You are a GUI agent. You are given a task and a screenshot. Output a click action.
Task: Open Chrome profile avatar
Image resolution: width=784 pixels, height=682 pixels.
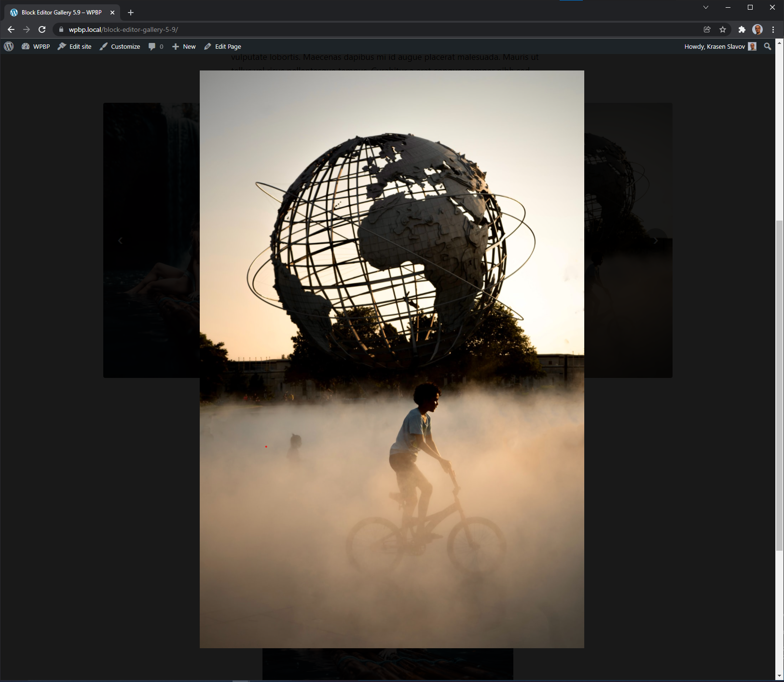(x=757, y=29)
